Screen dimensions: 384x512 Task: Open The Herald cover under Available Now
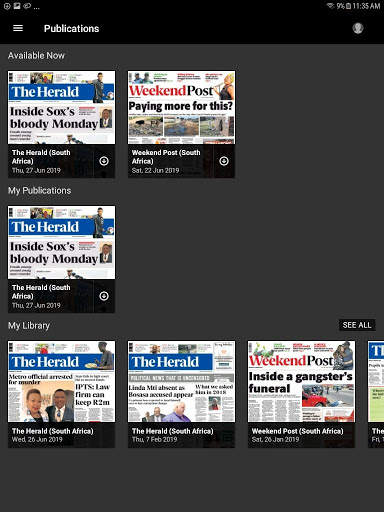62,107
